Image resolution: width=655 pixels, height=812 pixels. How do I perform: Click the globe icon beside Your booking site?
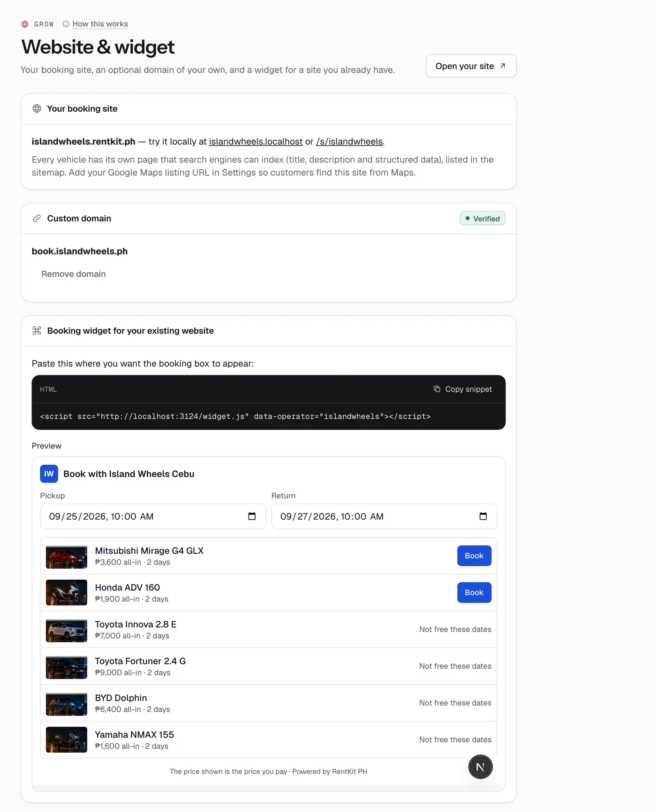37,108
